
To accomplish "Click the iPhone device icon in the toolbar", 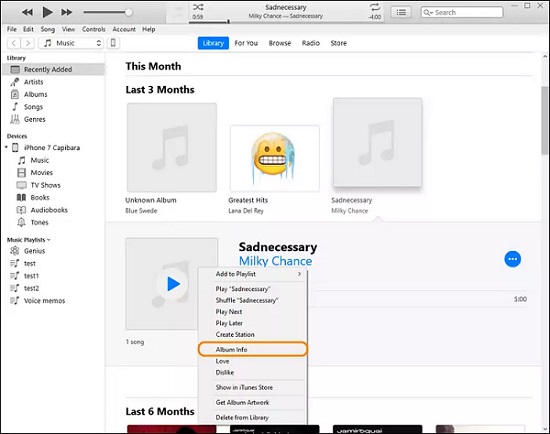I will click(x=113, y=43).
